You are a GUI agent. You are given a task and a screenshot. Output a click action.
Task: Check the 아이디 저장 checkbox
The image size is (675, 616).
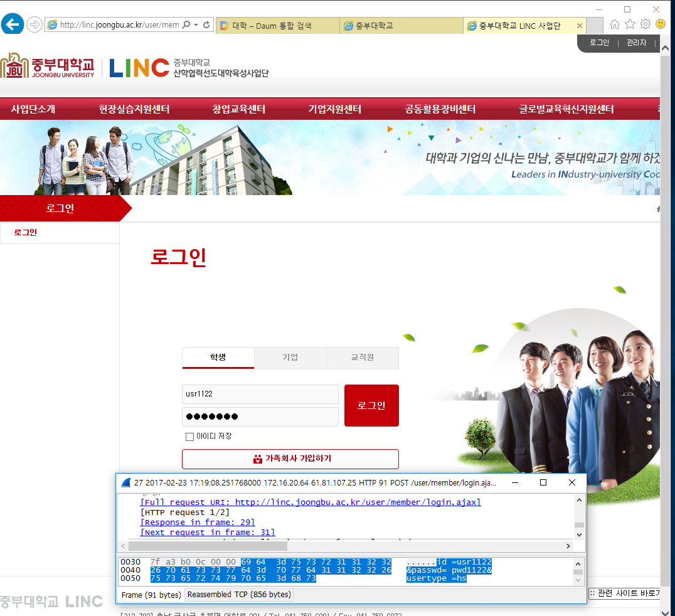tap(189, 437)
